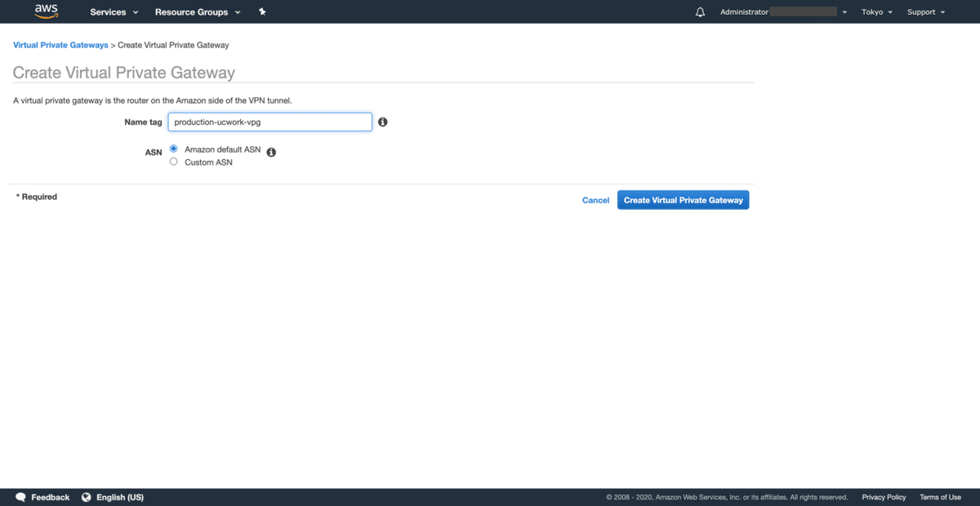Click Create Virtual Private Gateway button
This screenshot has width=980, height=506.
click(683, 200)
